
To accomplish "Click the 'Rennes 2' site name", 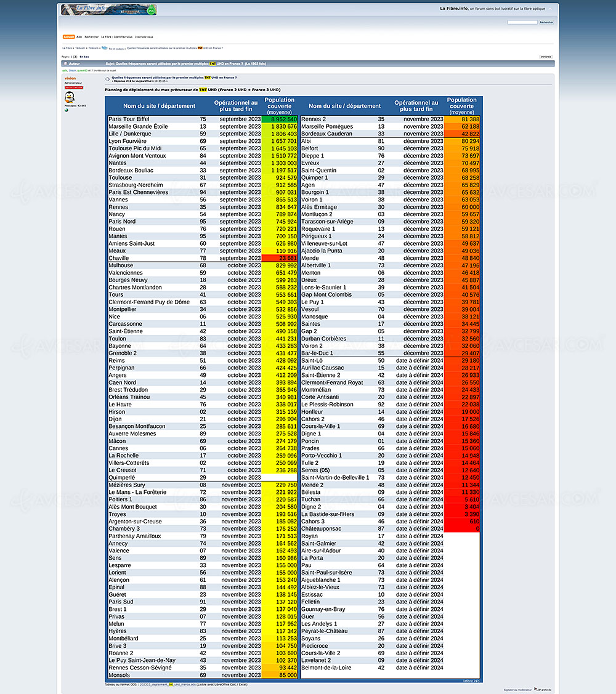I will pyautogui.click(x=314, y=119).
